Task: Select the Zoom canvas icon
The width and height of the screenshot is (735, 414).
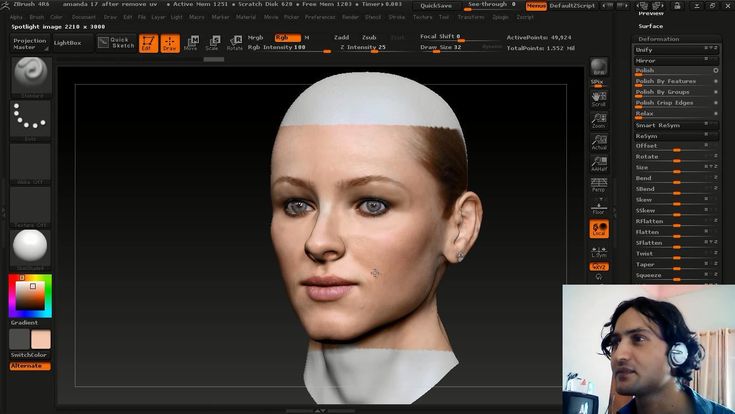Action: click(x=599, y=120)
